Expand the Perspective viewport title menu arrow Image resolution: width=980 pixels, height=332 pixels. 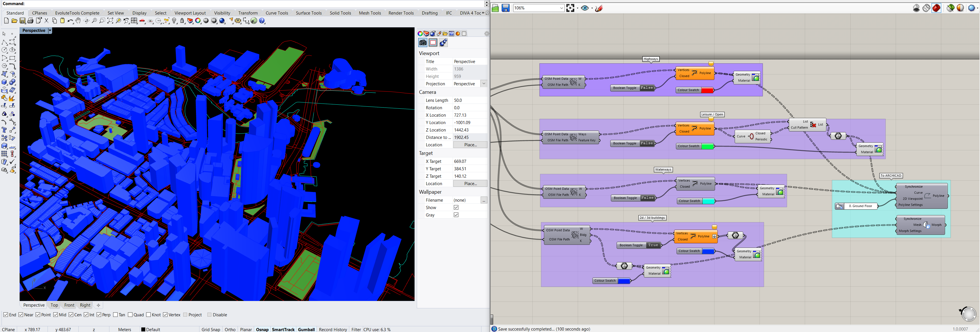point(50,30)
